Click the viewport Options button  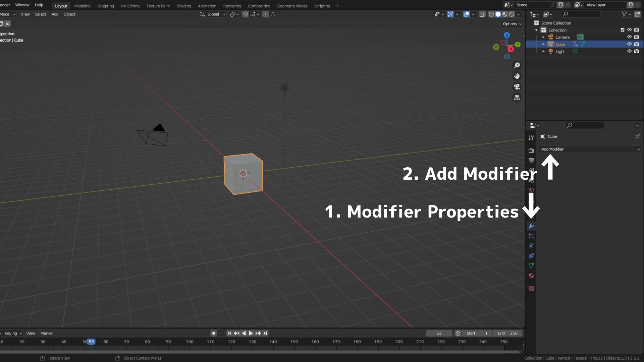point(512,24)
